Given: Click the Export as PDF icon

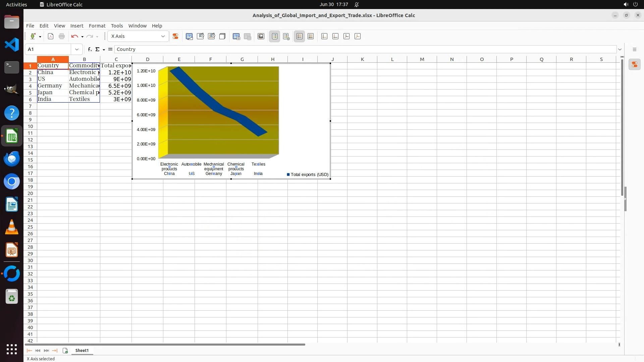Looking at the screenshot, I should 51,36.
